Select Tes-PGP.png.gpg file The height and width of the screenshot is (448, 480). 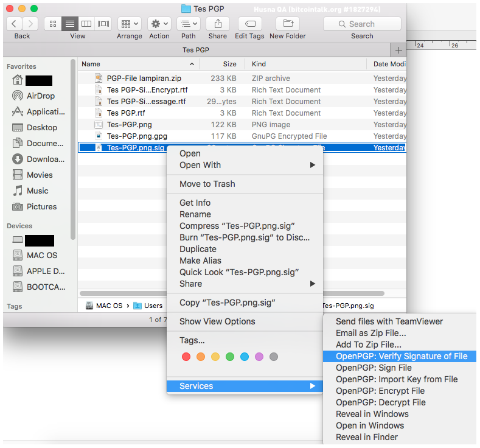(242, 136)
